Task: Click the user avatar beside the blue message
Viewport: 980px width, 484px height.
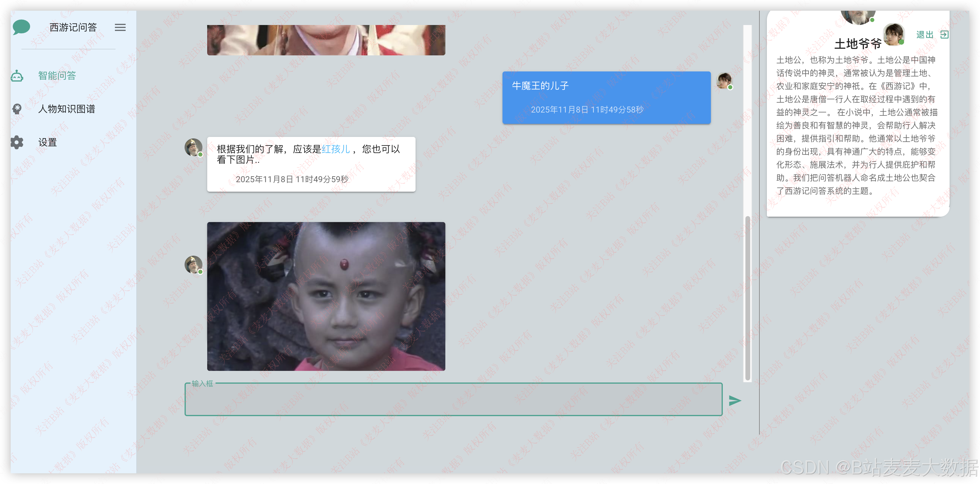Action: pos(724,81)
